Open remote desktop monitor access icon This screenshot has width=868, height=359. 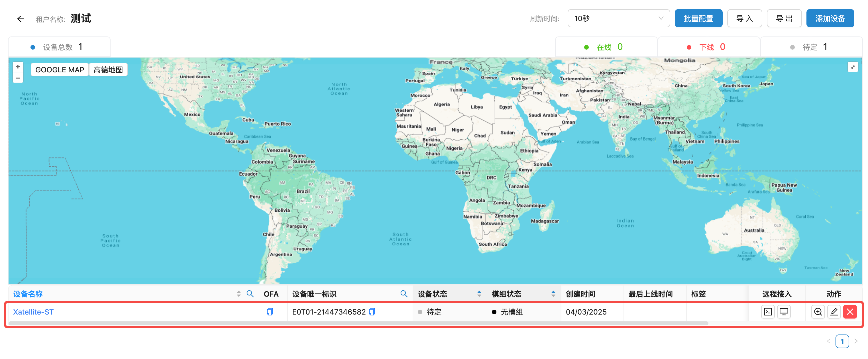point(784,312)
